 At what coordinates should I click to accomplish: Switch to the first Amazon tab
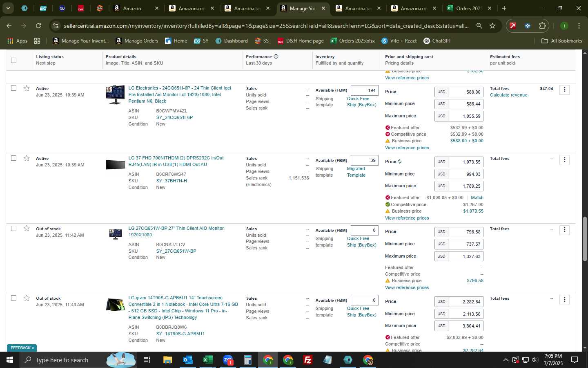136,8
